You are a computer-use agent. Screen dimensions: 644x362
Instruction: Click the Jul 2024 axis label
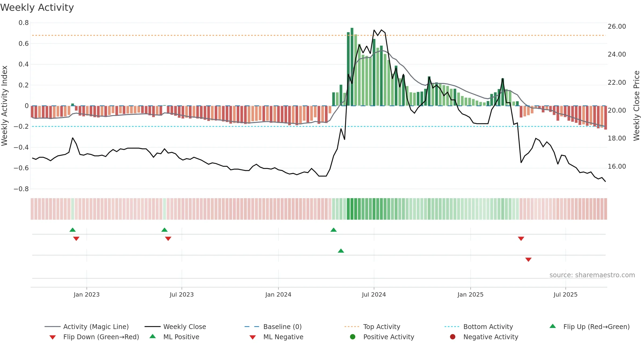pyautogui.click(x=374, y=295)
